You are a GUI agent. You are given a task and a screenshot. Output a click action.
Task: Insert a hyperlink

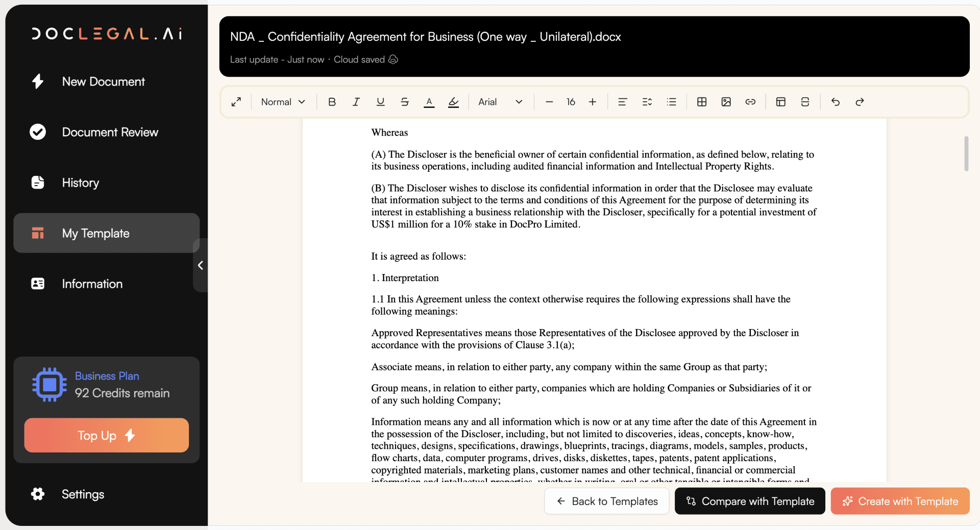750,102
